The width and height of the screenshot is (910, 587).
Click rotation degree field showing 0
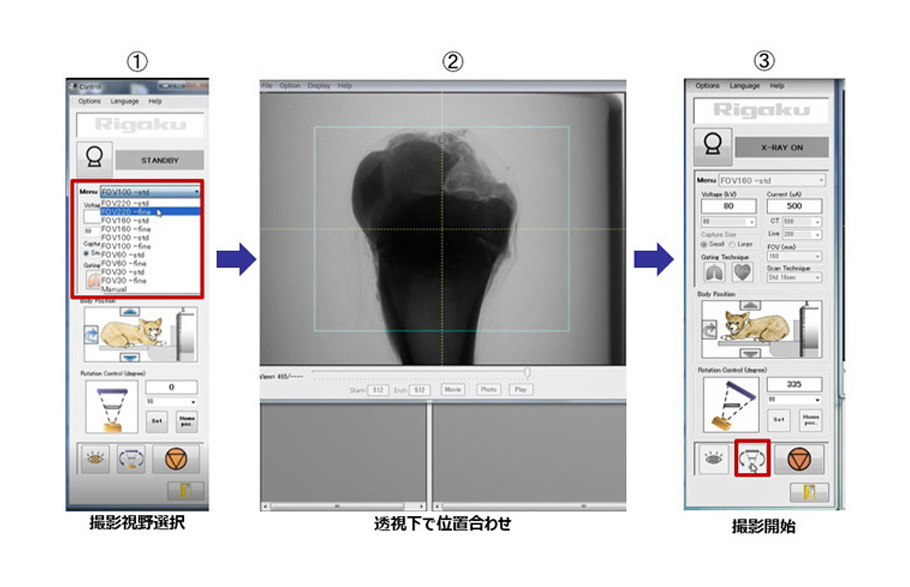tap(171, 387)
